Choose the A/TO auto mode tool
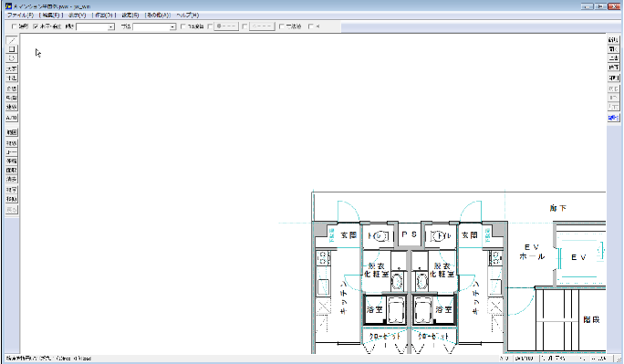This screenshot has height=364, width=624. (x=12, y=118)
